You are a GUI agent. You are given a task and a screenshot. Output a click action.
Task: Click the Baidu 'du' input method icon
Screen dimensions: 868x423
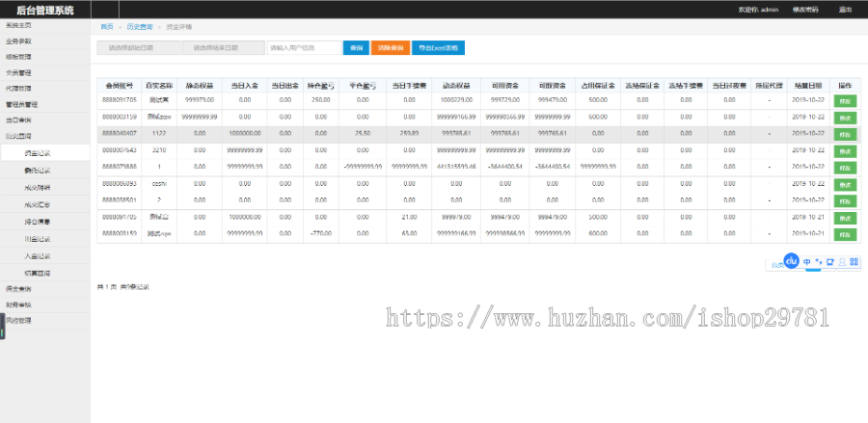click(x=792, y=261)
